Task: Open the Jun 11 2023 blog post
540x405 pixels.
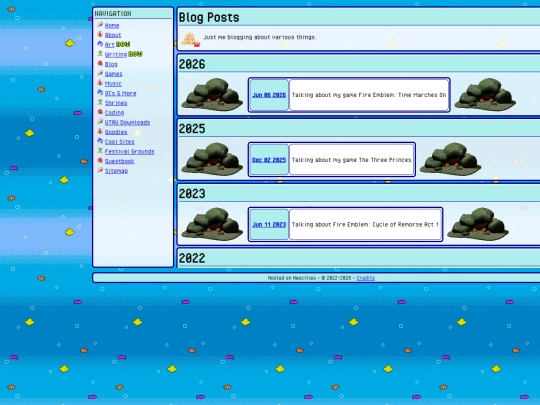Action: (269, 225)
